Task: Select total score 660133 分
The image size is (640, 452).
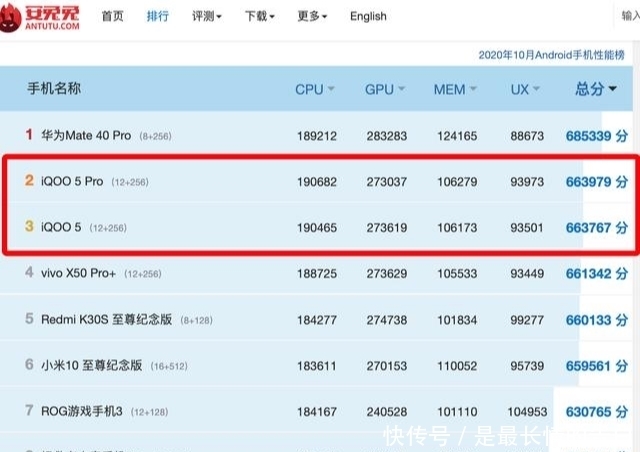Action: click(597, 320)
